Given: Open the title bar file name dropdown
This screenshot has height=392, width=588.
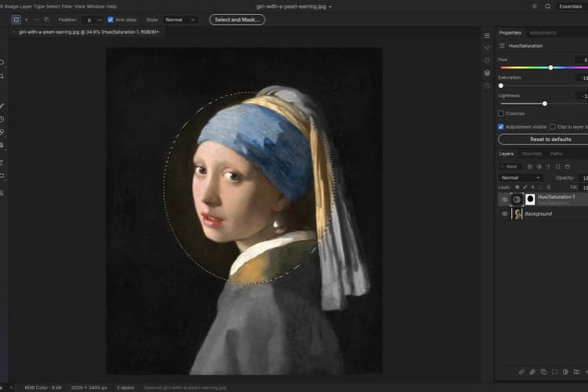Looking at the screenshot, I should click(330, 7).
